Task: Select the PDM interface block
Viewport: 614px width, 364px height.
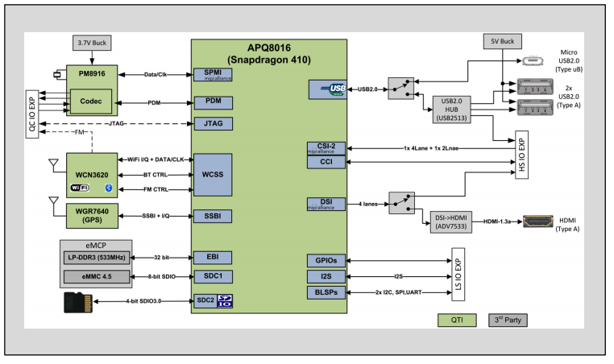Action: coord(214,103)
